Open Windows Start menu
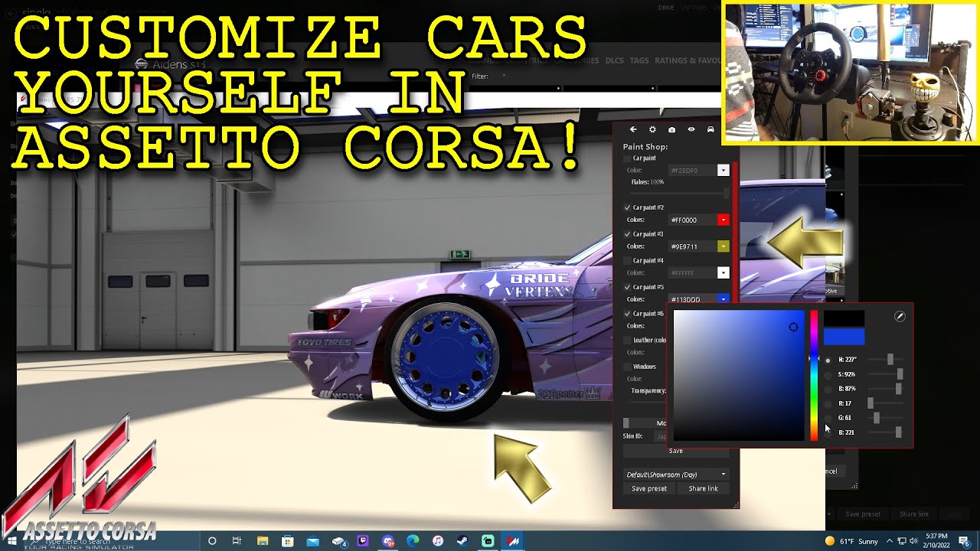The width and height of the screenshot is (980, 551). pos(12,541)
